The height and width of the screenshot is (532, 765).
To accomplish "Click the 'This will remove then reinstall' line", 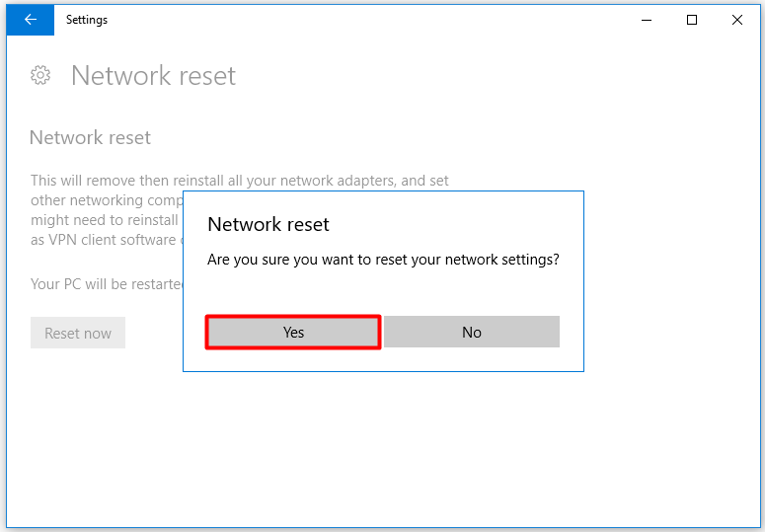I will (240, 181).
